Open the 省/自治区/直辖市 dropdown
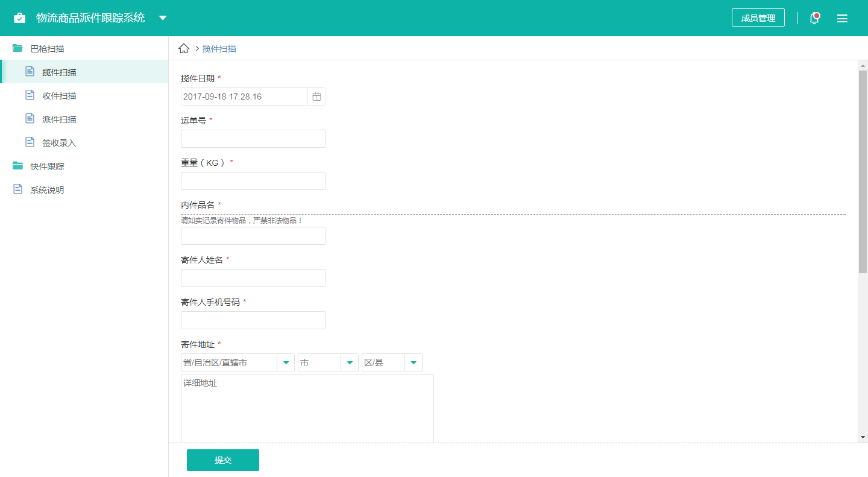868x477 pixels. [285, 362]
